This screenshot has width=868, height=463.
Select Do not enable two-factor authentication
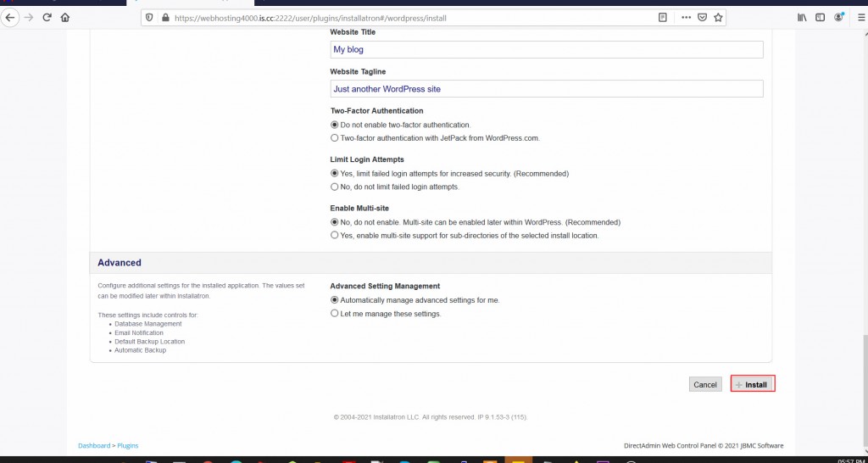334,126
